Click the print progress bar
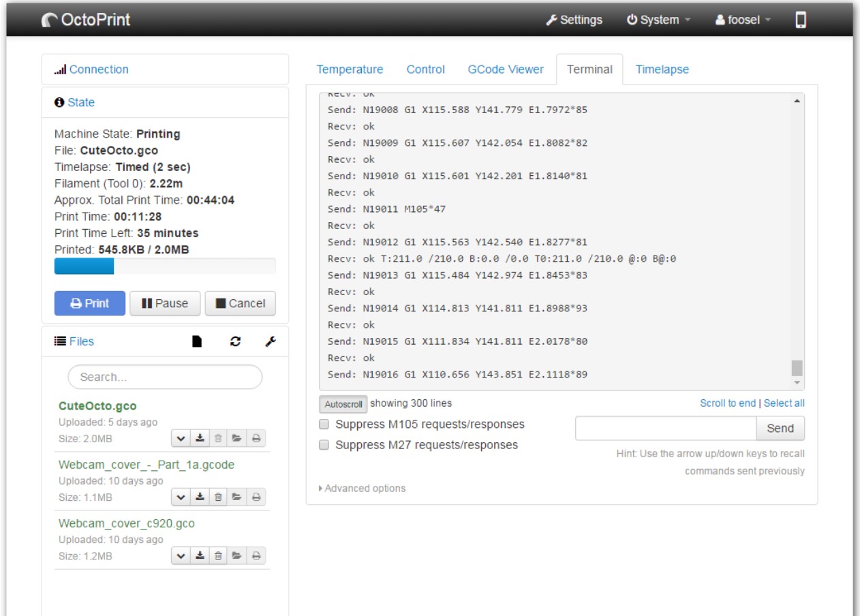 click(x=165, y=266)
